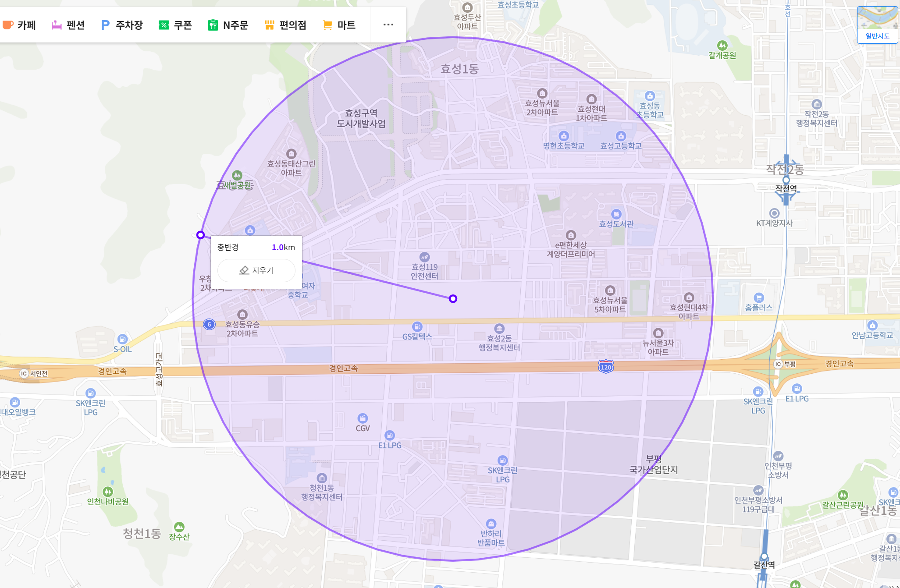Select the 마트 mart filter

(x=339, y=25)
